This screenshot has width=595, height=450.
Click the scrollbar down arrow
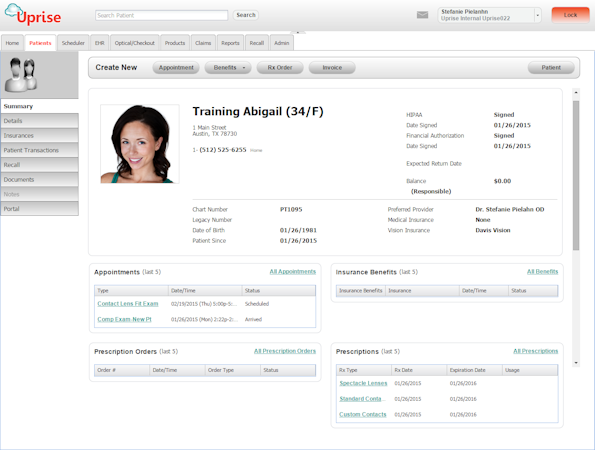(576, 363)
